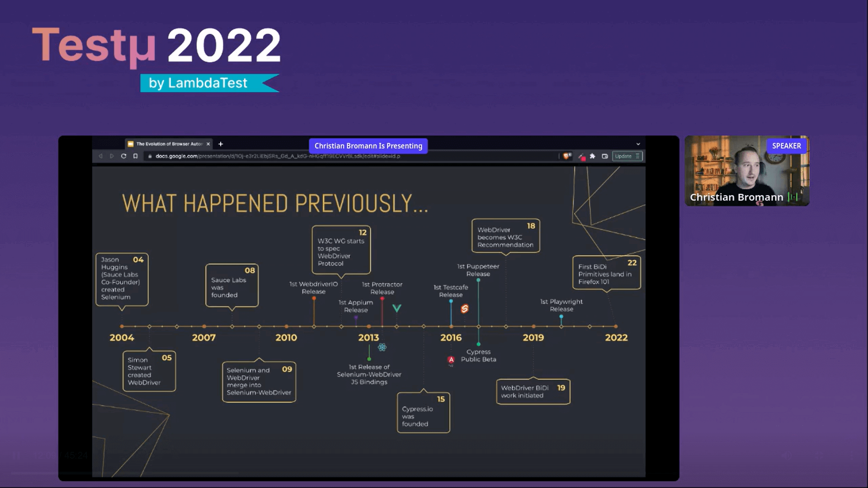Click the 08 Sauce Labs was founded box
Viewport: 868px width, 488px height.
pos(232,285)
